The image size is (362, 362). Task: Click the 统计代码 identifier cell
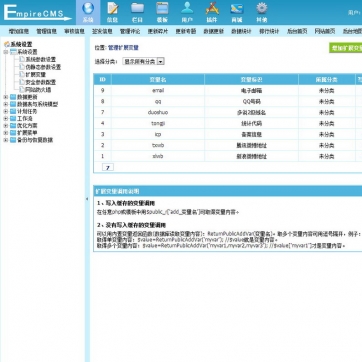pos(251,123)
